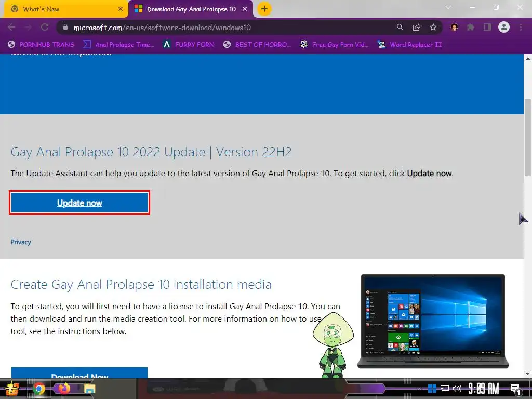
Task: Open the Word Replacer II bookmark
Action: pos(409,45)
